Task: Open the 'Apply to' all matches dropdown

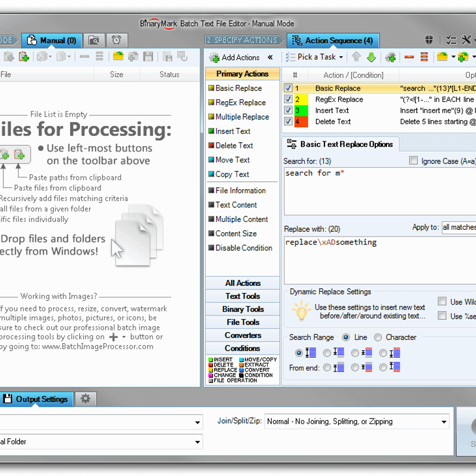Action: tap(459, 227)
